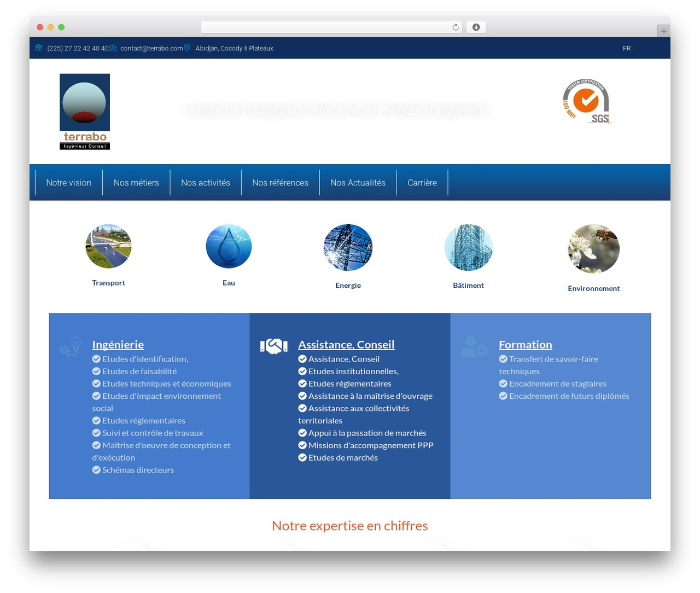Open the Nos Actualités menu
Image resolution: width=700 pixels, height=593 pixels.
click(358, 183)
